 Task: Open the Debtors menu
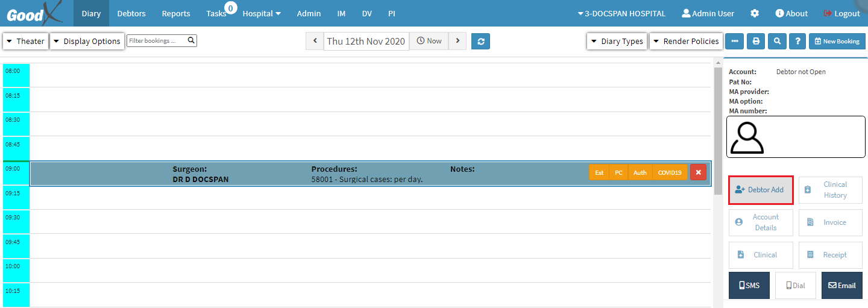131,13
